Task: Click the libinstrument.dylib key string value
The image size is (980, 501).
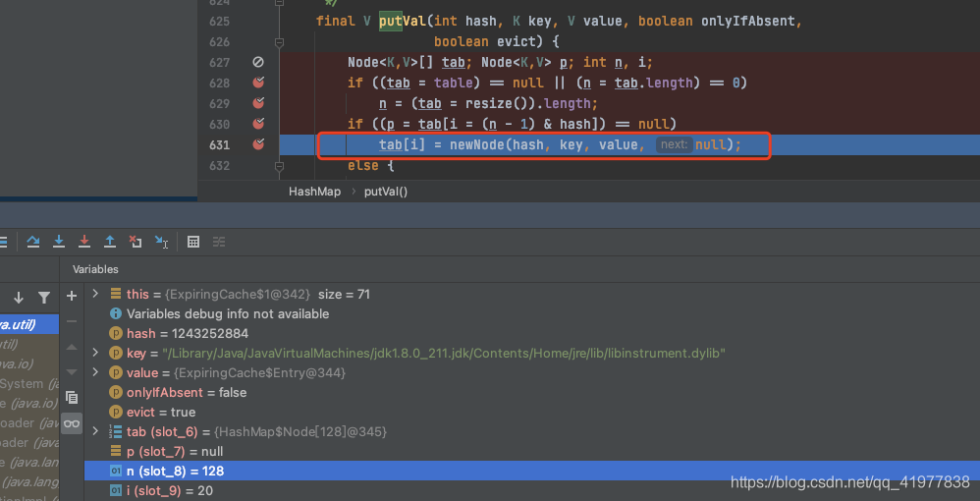Action: point(444,354)
